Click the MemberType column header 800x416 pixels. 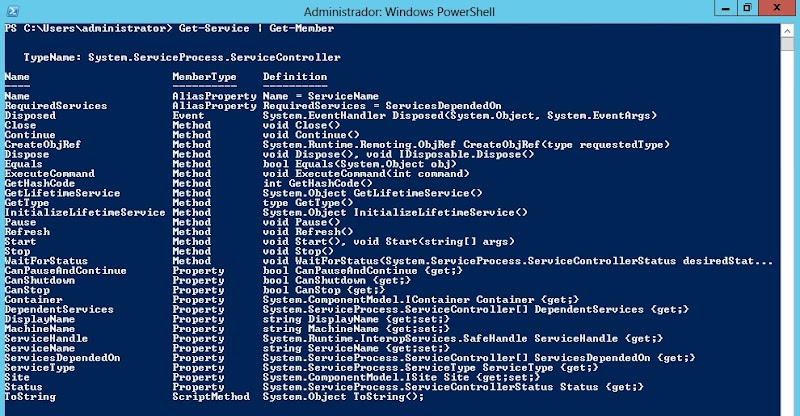pos(204,77)
